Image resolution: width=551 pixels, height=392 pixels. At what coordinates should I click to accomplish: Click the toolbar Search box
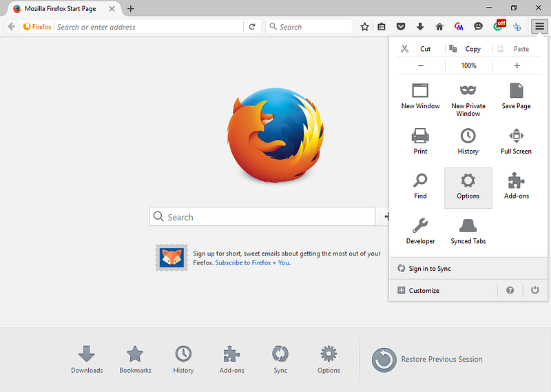[309, 27]
